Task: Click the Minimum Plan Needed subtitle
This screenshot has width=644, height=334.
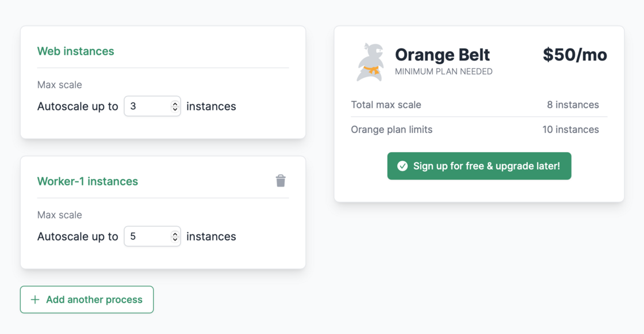Action: 443,71
